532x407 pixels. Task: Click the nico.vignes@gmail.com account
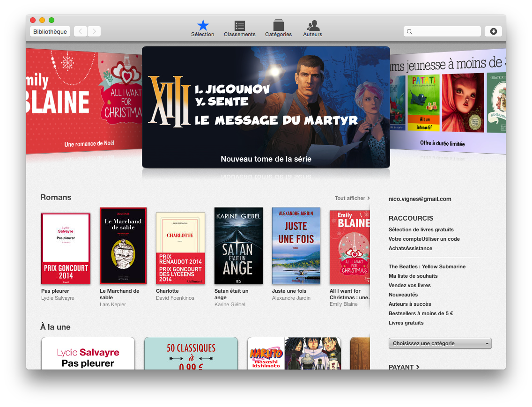[x=420, y=199]
